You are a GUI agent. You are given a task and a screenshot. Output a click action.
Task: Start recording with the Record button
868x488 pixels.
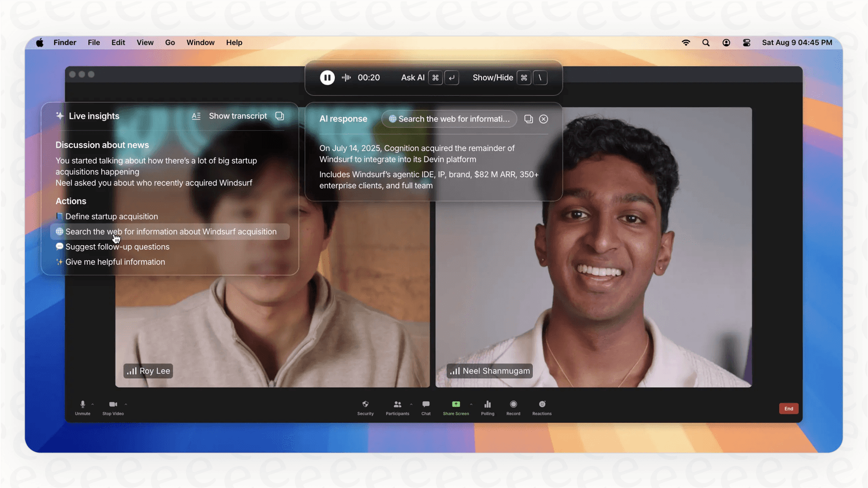click(x=513, y=405)
